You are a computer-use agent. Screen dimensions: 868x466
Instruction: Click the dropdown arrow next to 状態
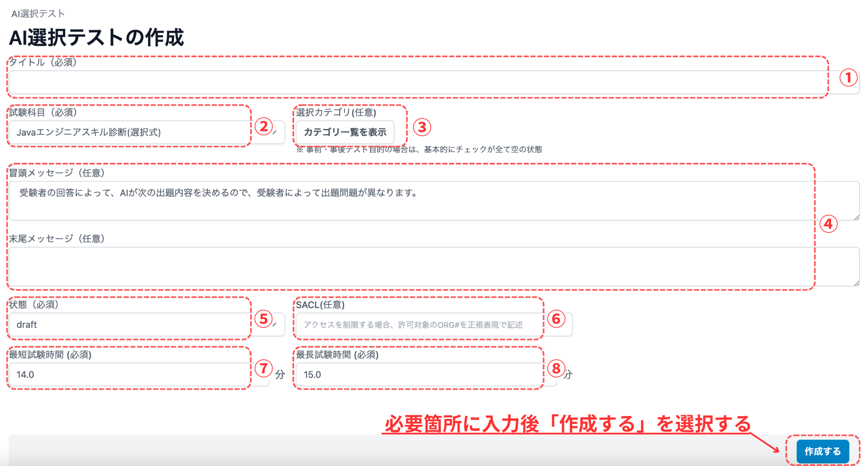(275, 324)
